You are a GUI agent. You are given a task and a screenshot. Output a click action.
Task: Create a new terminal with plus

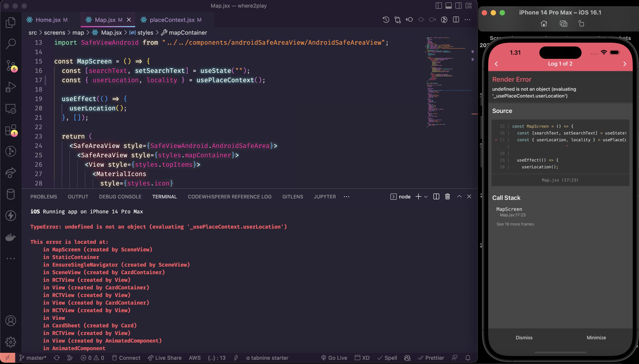[x=418, y=197]
